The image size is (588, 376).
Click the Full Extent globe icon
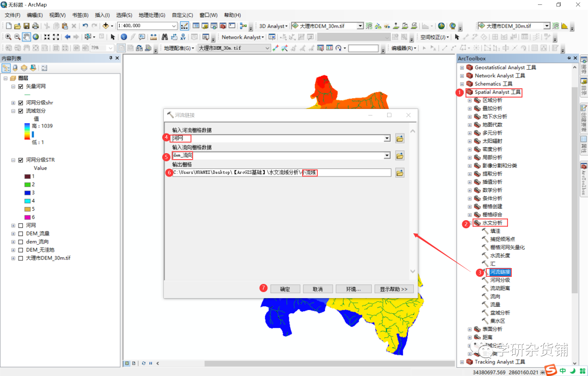click(35, 37)
